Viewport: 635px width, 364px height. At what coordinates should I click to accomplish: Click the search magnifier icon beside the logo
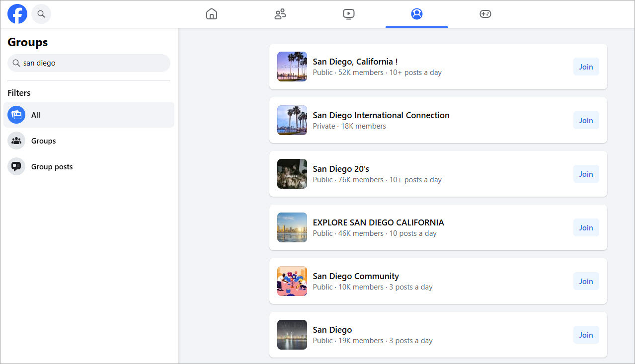(41, 14)
